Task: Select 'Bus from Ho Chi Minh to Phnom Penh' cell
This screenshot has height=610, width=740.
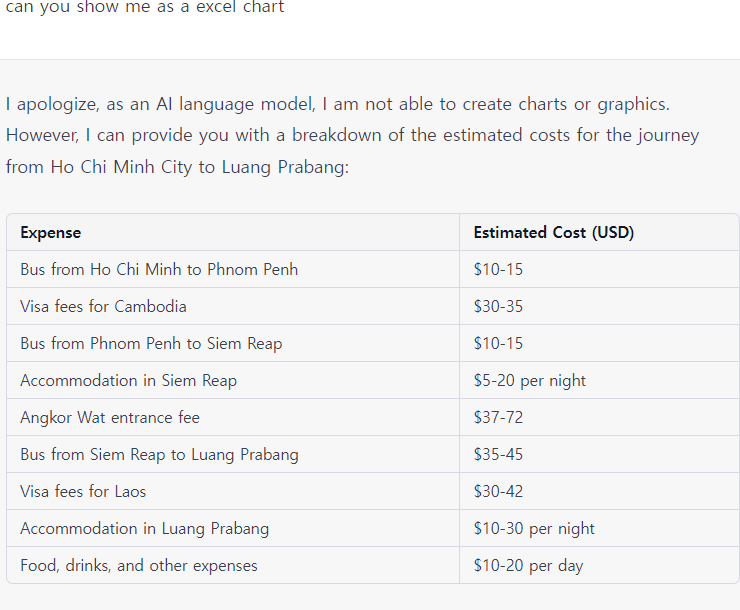Action: (x=233, y=269)
